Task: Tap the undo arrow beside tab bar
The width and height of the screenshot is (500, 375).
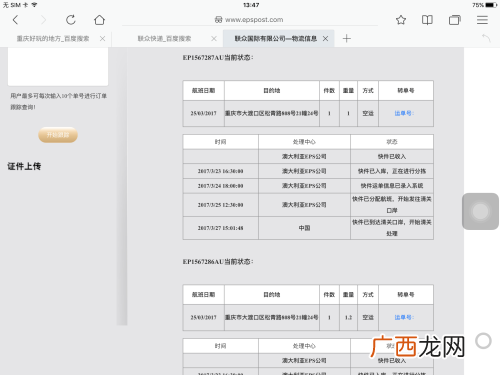Action: [486, 38]
